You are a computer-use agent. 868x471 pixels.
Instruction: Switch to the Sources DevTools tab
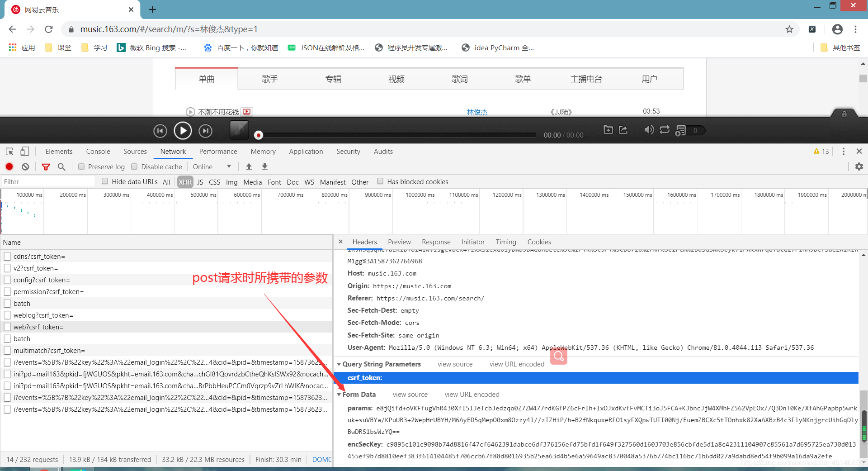135,152
